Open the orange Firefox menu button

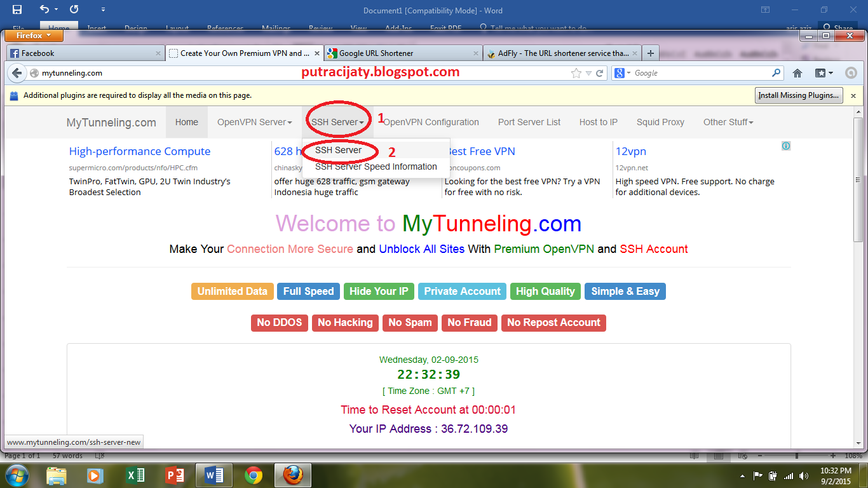[34, 36]
